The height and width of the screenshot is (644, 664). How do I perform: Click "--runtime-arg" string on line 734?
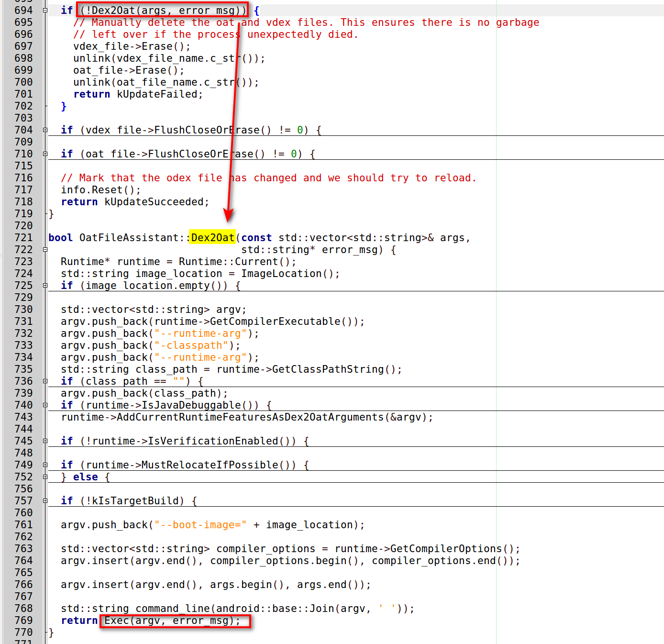(x=200, y=357)
